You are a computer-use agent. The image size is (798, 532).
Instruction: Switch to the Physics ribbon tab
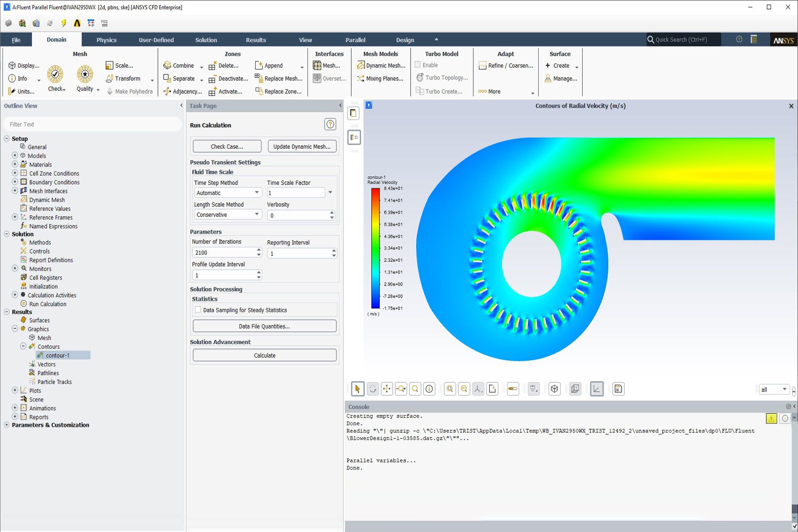tap(106, 40)
